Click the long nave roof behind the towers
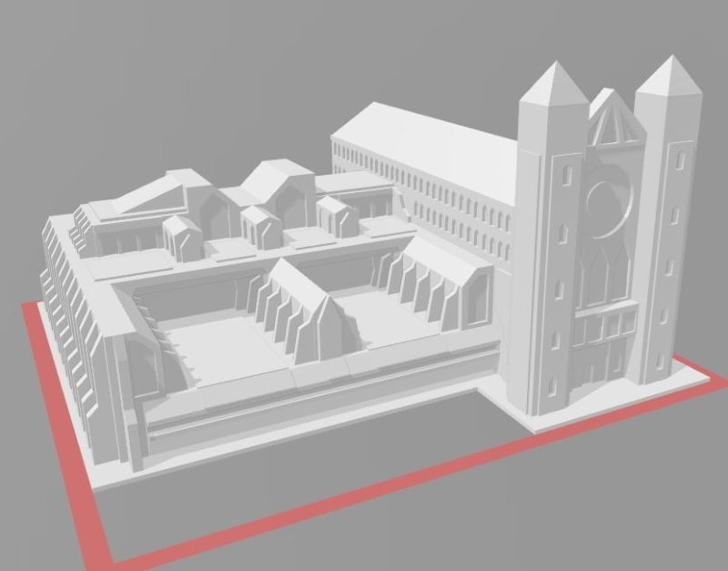This screenshot has height=571, width=728. point(428,137)
